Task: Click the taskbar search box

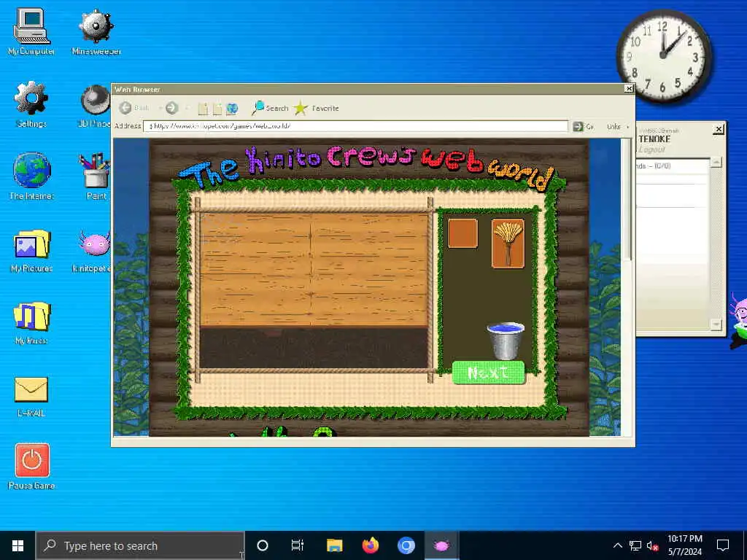Action: coord(140,545)
